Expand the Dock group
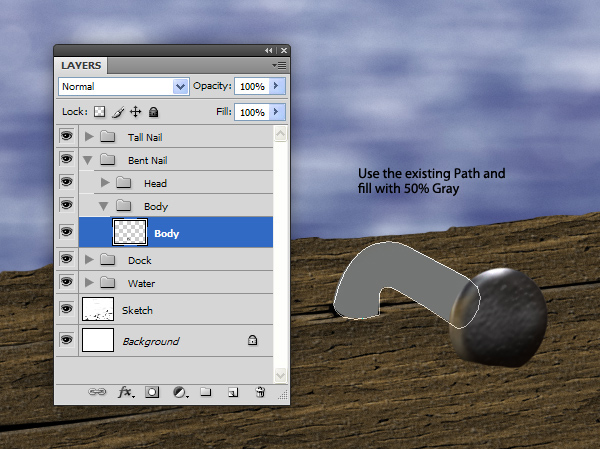The image size is (600, 449). [89, 260]
